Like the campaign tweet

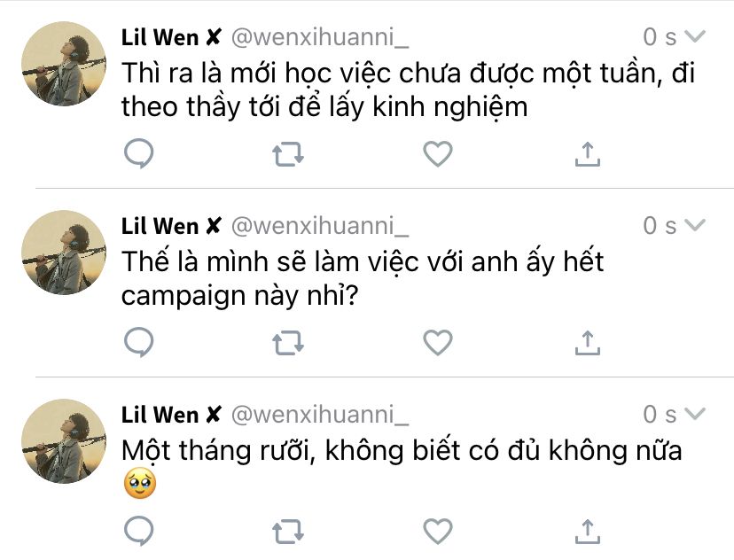coord(438,342)
